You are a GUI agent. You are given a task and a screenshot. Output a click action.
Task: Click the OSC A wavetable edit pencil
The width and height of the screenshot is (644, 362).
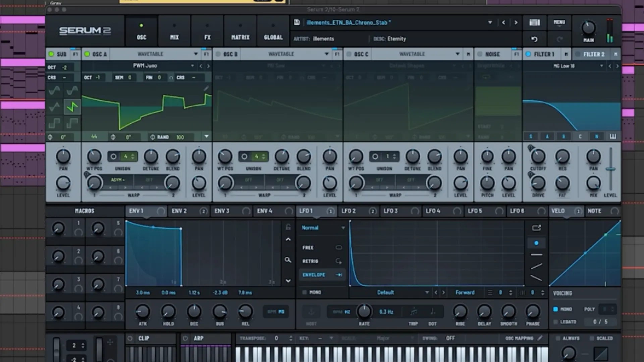[x=206, y=88]
